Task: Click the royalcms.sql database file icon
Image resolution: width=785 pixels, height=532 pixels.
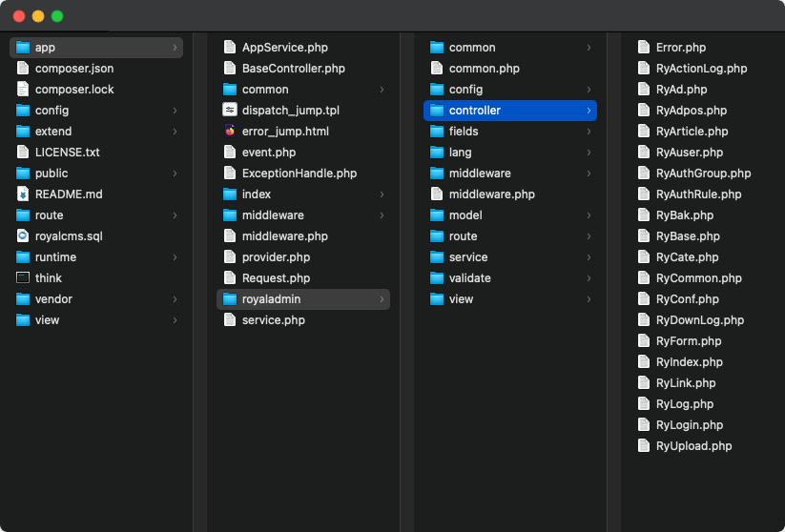Action: coord(23,235)
